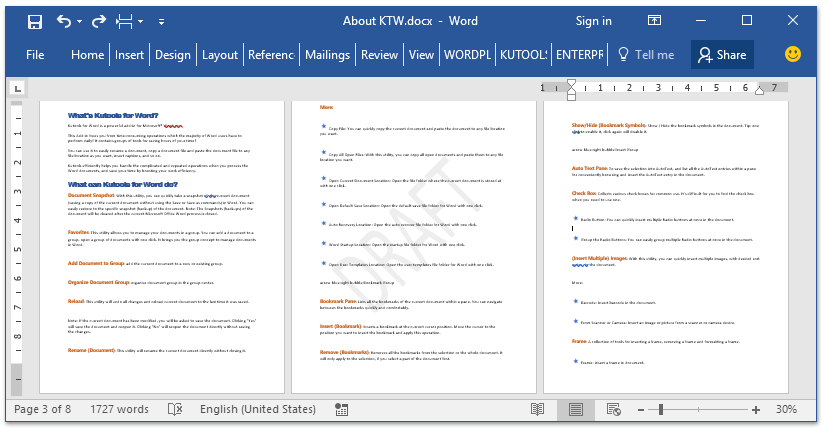Click the macro recording status icon

[342, 409]
